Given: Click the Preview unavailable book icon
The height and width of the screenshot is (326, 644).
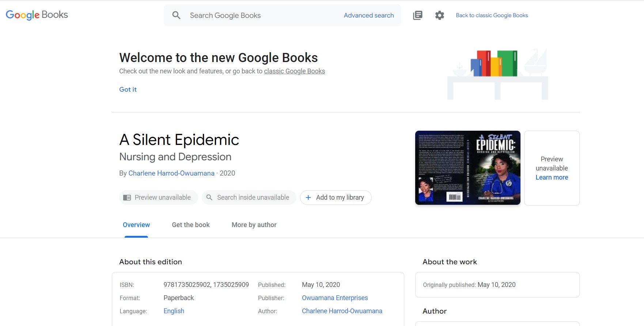Looking at the screenshot, I should pos(127,197).
